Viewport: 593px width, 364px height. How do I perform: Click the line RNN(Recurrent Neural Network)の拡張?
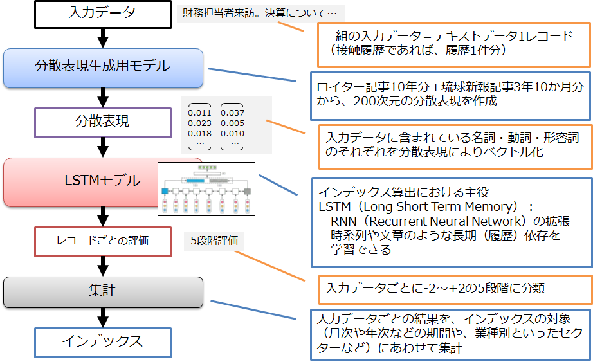450,221
